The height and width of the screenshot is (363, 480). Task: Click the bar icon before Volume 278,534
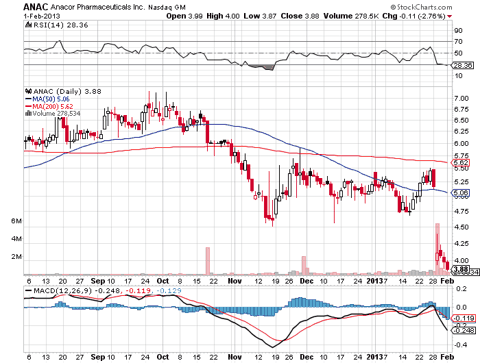(29, 113)
